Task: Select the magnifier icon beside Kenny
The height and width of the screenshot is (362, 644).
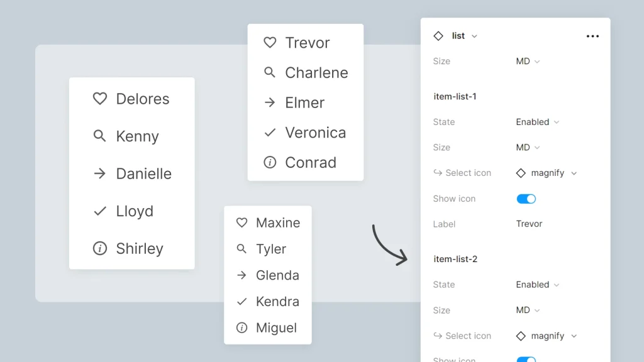Action: (100, 136)
